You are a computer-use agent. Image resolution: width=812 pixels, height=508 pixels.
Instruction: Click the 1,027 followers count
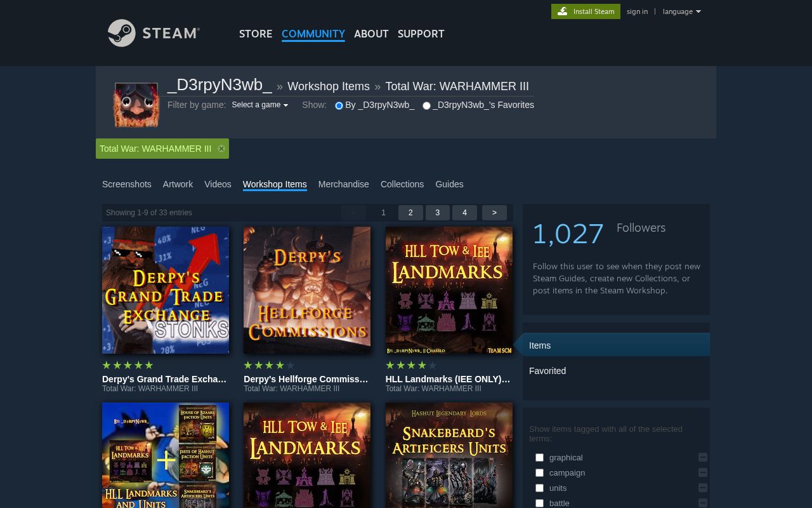pos(568,234)
